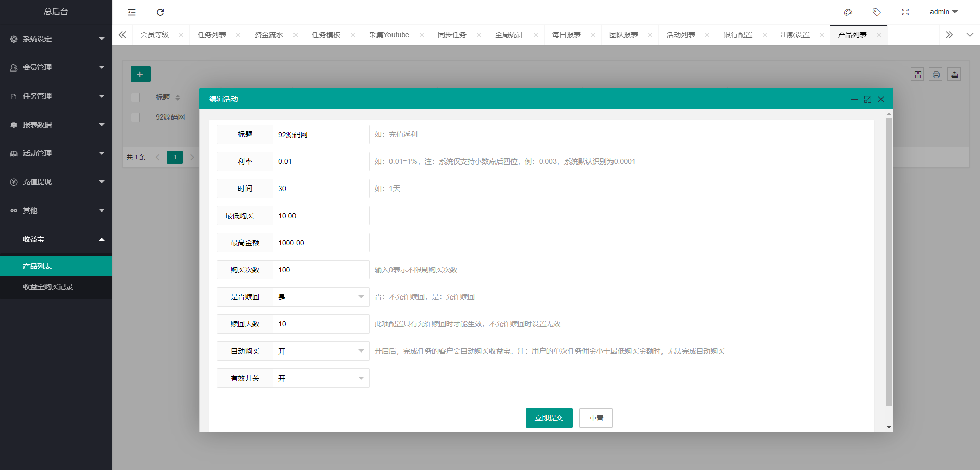
Task: Check the 92源码网 row checkbox
Action: coord(135,118)
